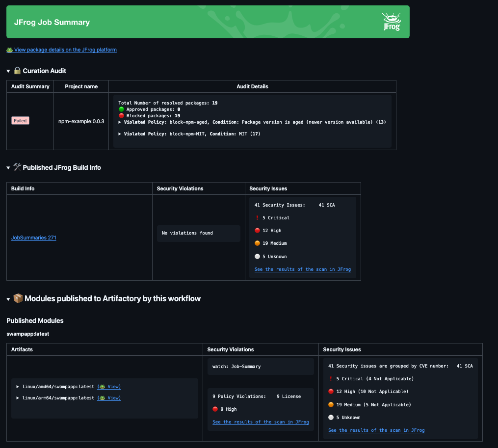The image size is (498, 448).
Task: Click the white dot by 5 Unknown in Build Info
Action: [x=257, y=257]
